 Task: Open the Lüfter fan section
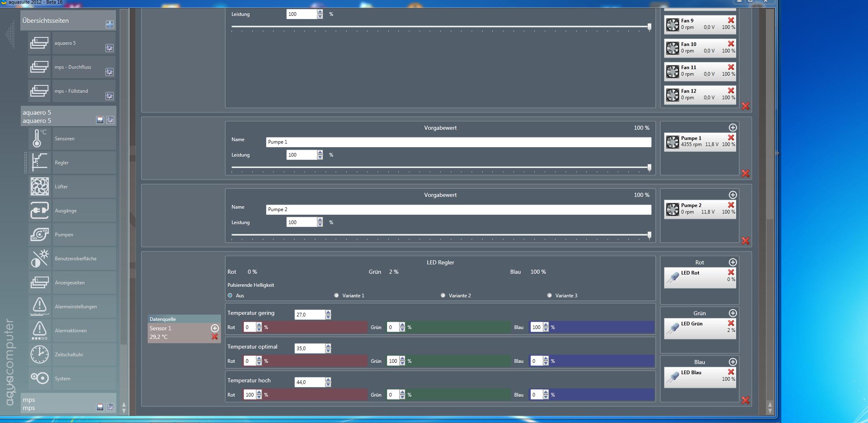39,187
